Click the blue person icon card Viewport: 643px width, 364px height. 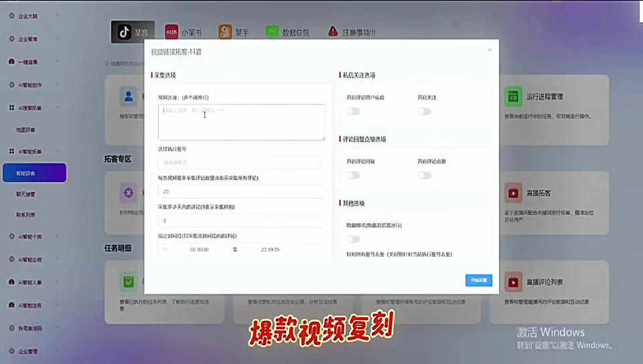[x=129, y=96]
